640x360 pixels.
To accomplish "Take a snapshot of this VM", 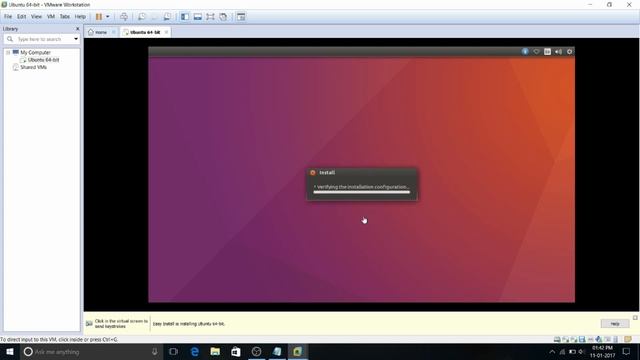I will (x=141, y=17).
